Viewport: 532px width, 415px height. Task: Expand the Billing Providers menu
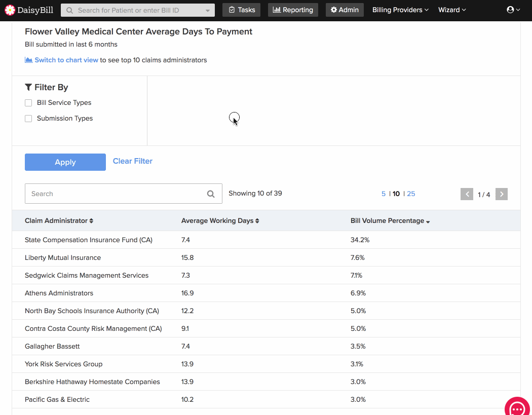[x=400, y=10]
